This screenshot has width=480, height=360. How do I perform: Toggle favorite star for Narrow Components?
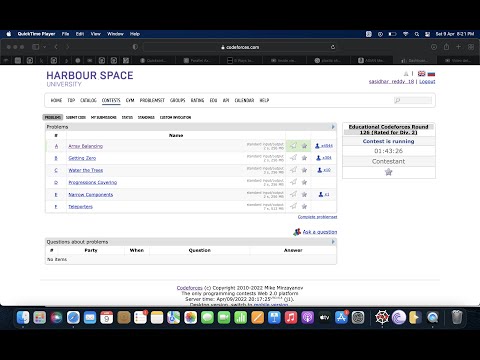point(304,194)
